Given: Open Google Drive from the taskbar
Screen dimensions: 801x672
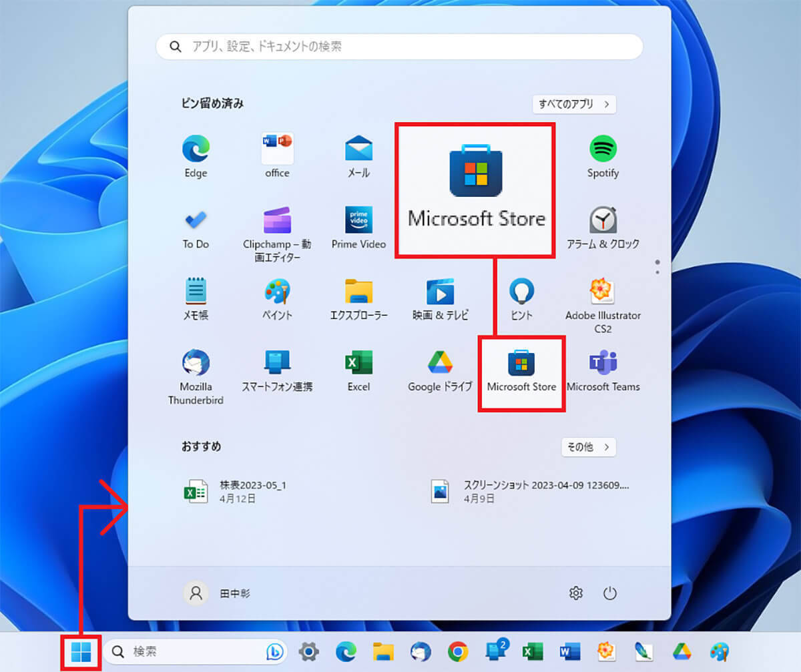Looking at the screenshot, I should [x=681, y=651].
